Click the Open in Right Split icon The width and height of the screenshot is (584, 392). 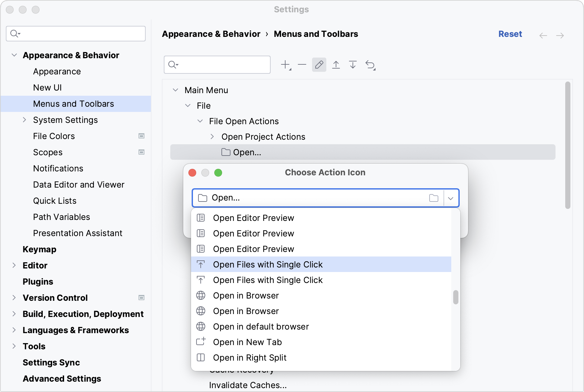click(201, 357)
